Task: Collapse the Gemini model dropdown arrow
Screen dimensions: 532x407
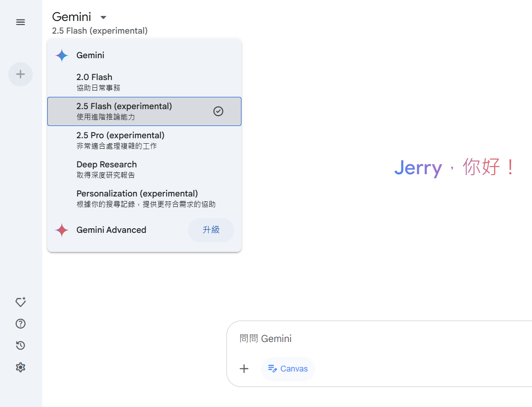Action: point(104,17)
